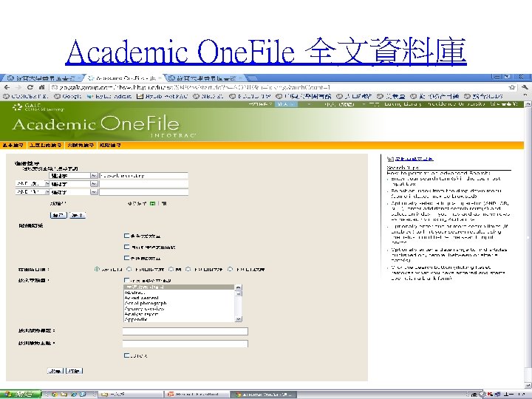Click the browser home icon
The width and height of the screenshot is (532, 399).
click(41, 87)
